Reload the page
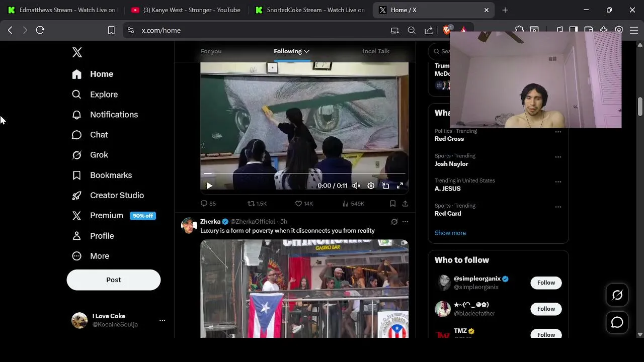Image resolution: width=644 pixels, height=362 pixels. [x=40, y=30]
